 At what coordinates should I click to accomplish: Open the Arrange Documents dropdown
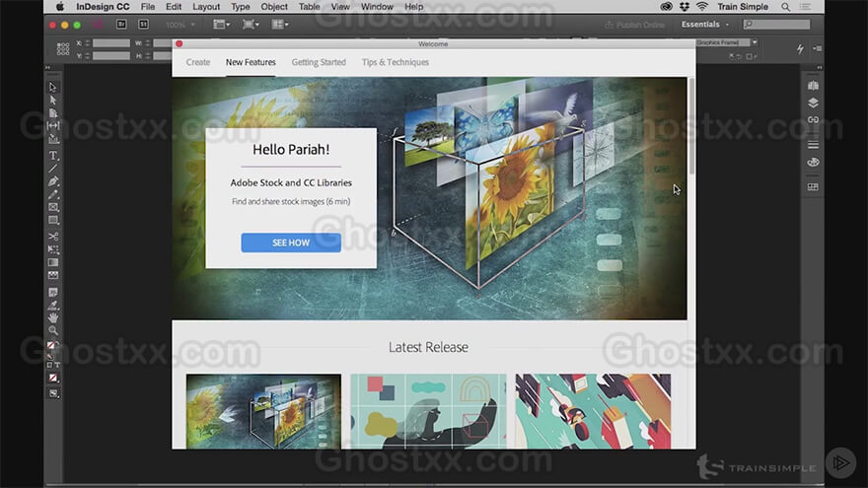pos(279,25)
